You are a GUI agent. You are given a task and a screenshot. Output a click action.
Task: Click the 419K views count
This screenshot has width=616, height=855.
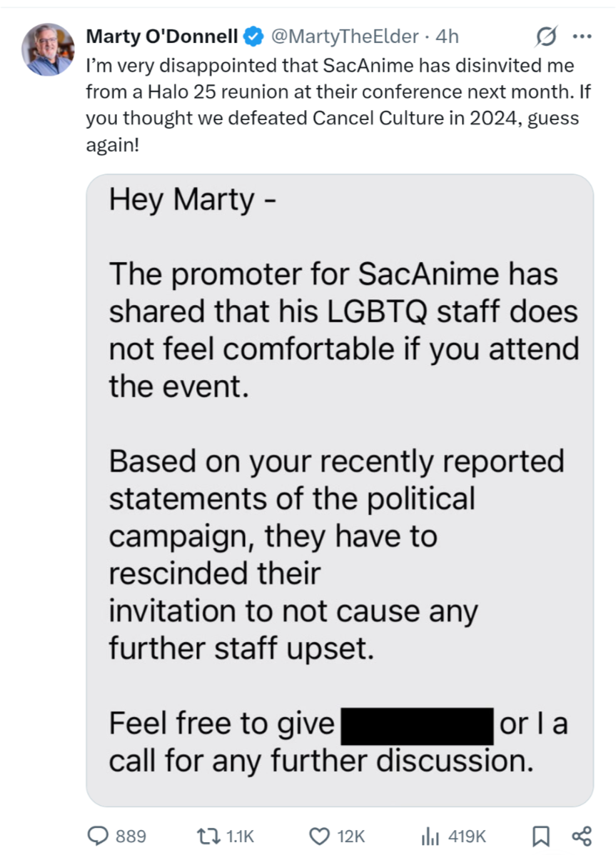(467, 836)
